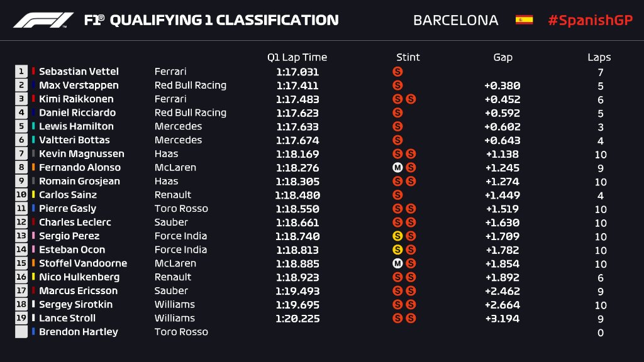Click the Stint column header
Viewport: 644px width, 362px height.
click(408, 57)
